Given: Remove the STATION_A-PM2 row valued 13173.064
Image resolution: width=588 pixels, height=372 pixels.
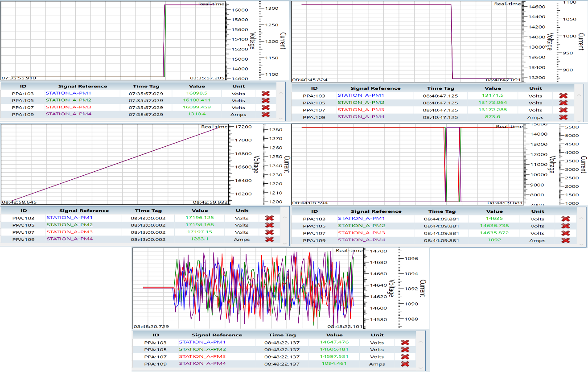Looking at the screenshot, I should [563, 103].
